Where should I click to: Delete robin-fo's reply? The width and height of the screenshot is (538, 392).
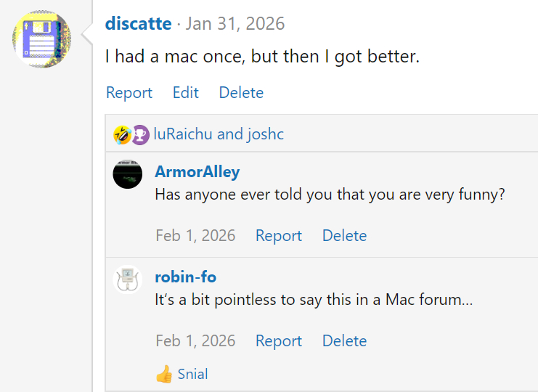344,341
